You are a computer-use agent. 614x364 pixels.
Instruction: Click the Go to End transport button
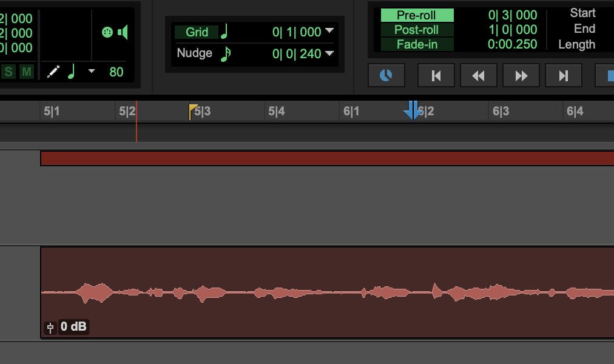click(564, 75)
